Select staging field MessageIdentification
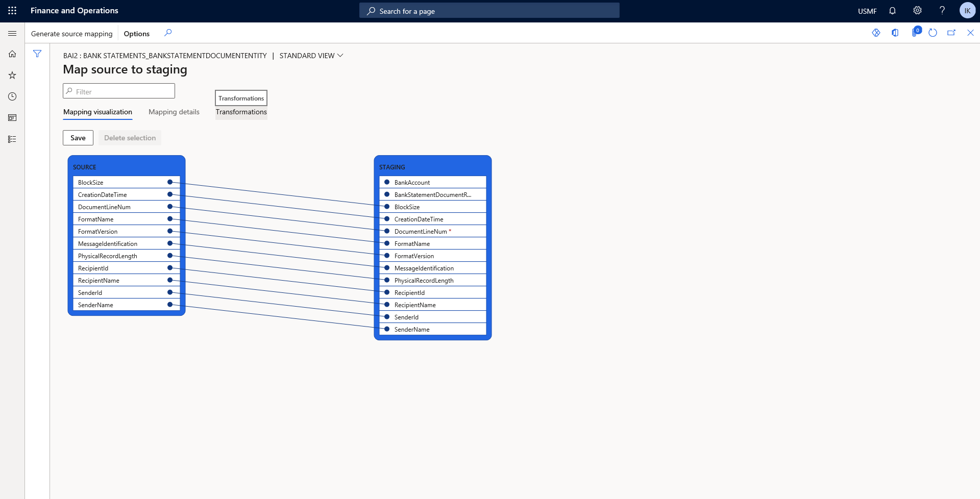Image resolution: width=980 pixels, height=499 pixels. (433, 268)
